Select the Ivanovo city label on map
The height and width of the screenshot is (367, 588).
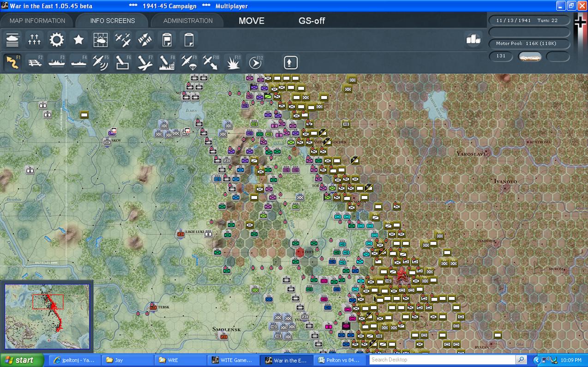click(x=505, y=181)
